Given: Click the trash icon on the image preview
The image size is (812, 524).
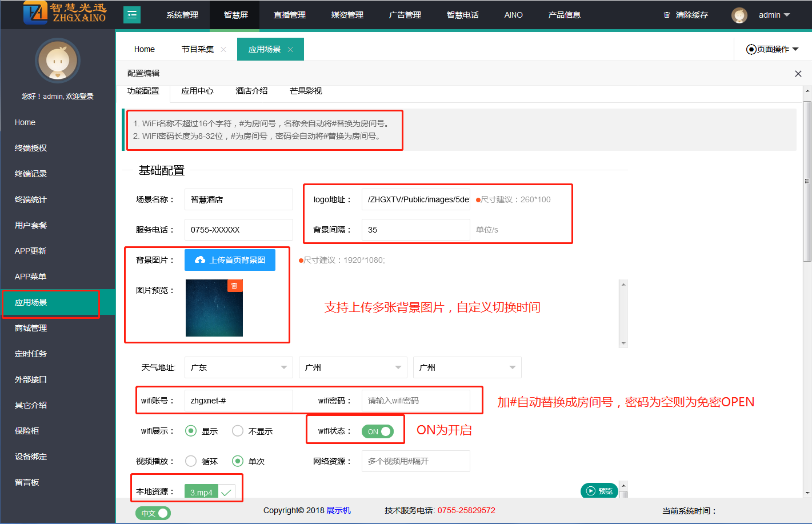Looking at the screenshot, I should [x=234, y=286].
